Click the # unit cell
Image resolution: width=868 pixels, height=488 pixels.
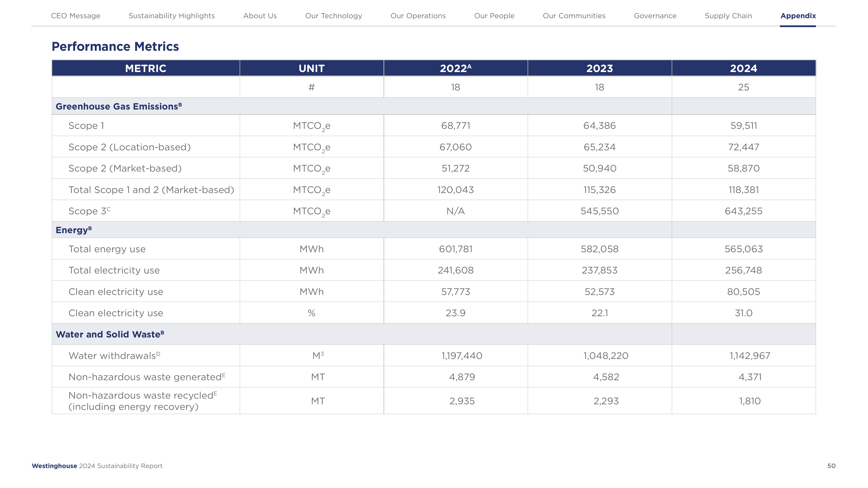[312, 87]
